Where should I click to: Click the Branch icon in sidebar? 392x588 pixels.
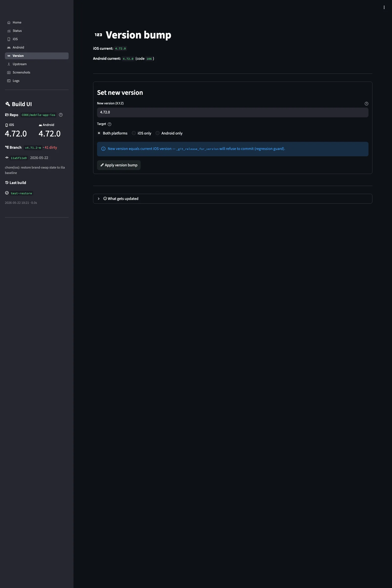7,147
